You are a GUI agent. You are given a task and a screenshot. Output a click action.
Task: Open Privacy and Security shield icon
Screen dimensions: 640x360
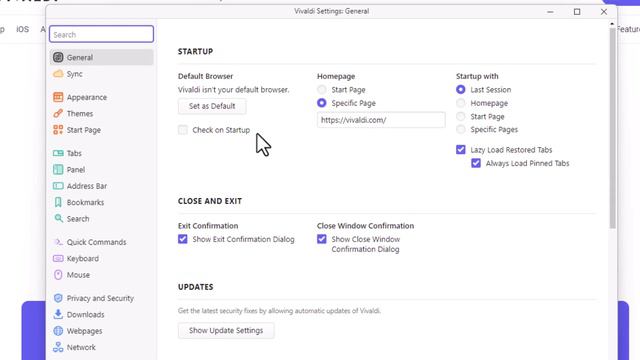(58, 298)
